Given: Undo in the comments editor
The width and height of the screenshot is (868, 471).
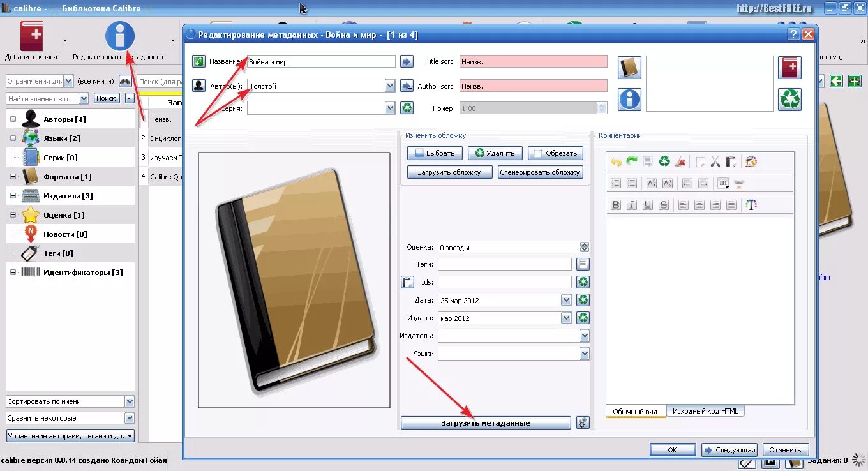Looking at the screenshot, I should (616, 161).
